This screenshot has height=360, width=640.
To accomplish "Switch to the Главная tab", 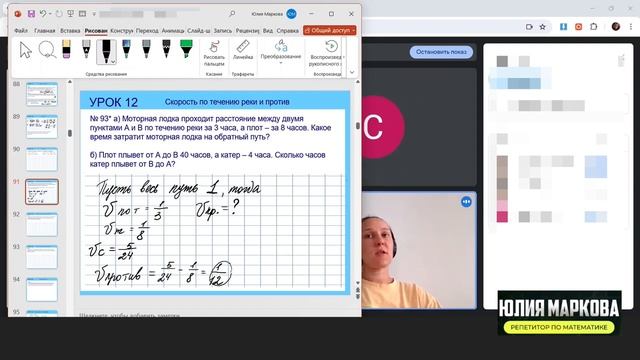I will 44,31.
